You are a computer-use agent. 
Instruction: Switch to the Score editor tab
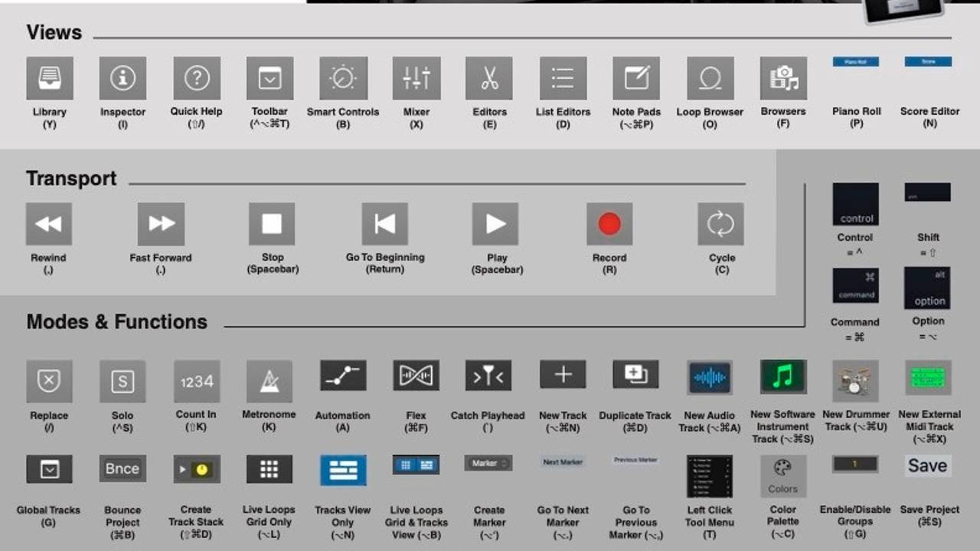pos(928,61)
